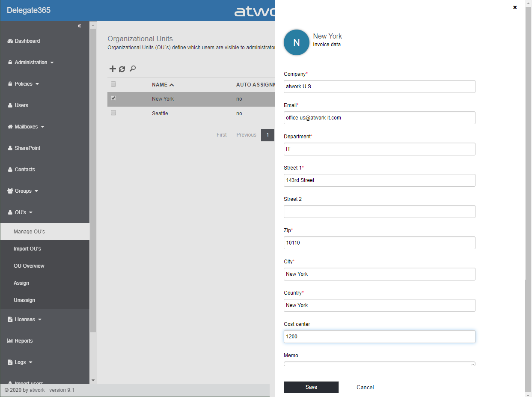Open the Dashboard page
Image resolution: width=532 pixels, height=397 pixels.
pos(27,41)
